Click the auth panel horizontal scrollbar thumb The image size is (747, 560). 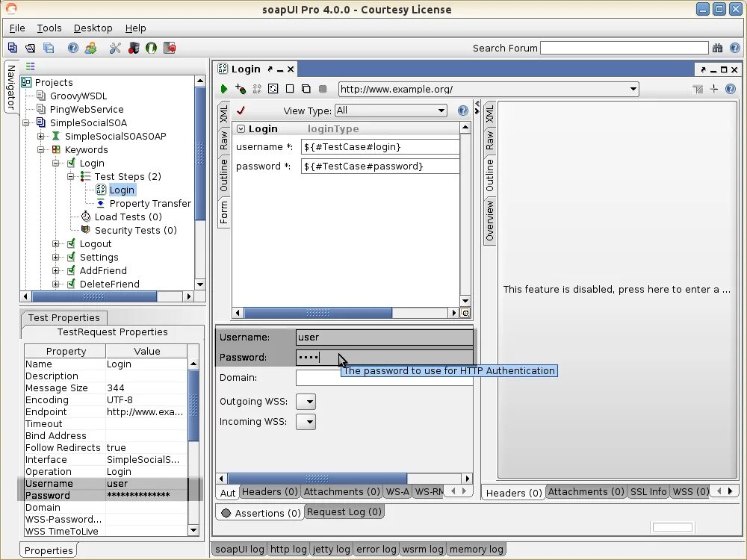point(317,478)
